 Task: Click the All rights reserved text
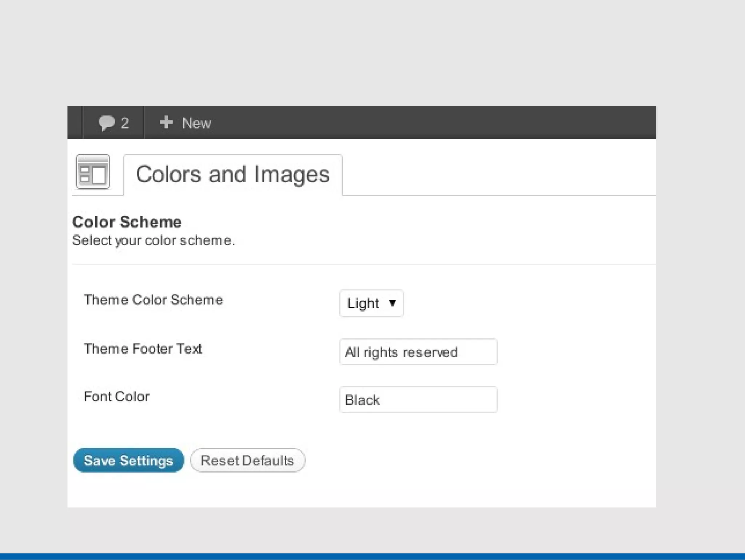pos(401,352)
